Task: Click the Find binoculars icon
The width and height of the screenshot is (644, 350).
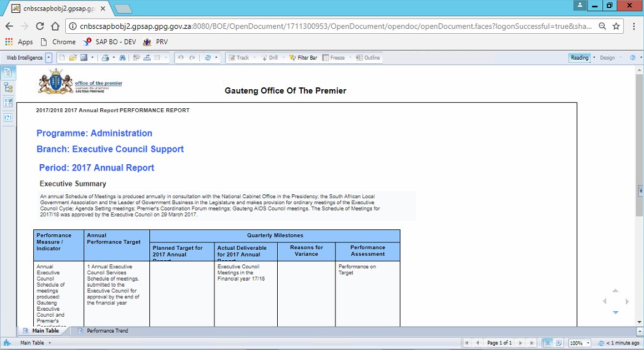Action: pos(122,58)
